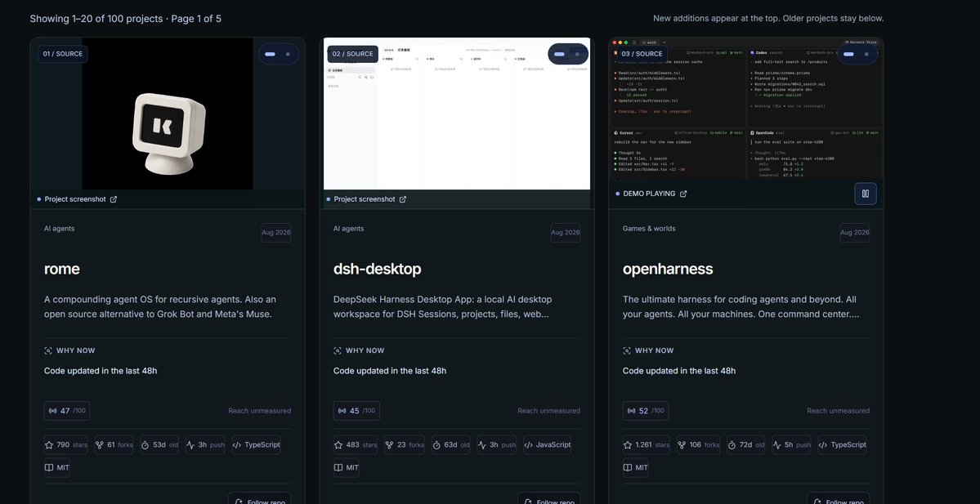Open external link icon beside DEMO PLAYING

coord(683,194)
